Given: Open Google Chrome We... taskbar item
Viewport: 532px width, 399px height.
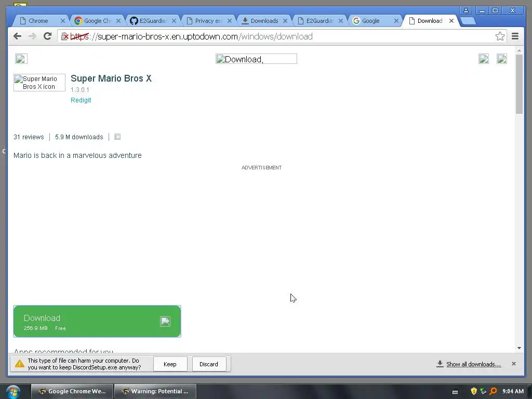Looking at the screenshot, I should (72, 391).
